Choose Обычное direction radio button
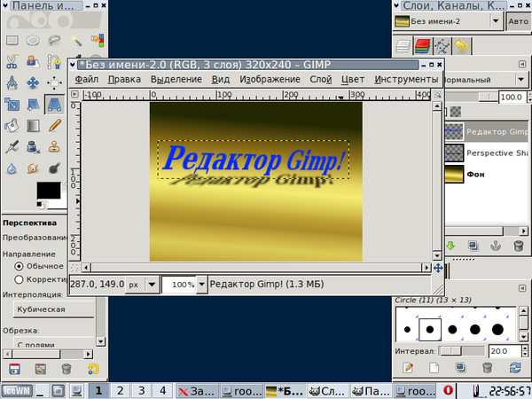532x399 pixels. coord(19,266)
